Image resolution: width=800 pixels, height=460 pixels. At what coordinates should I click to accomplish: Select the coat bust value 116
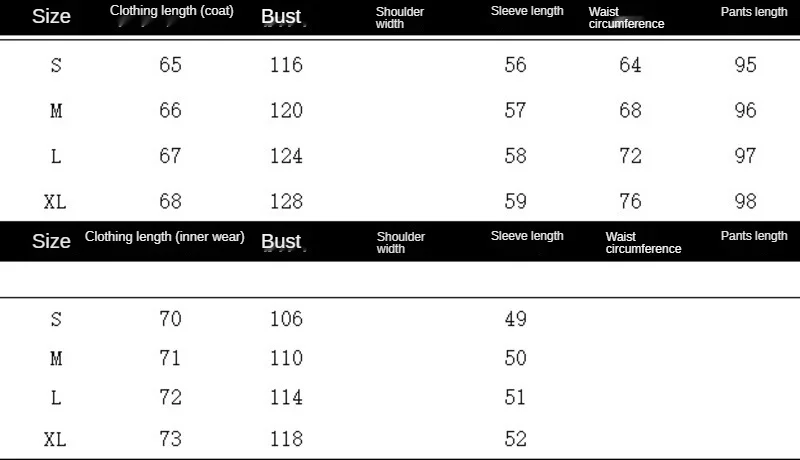pos(286,65)
